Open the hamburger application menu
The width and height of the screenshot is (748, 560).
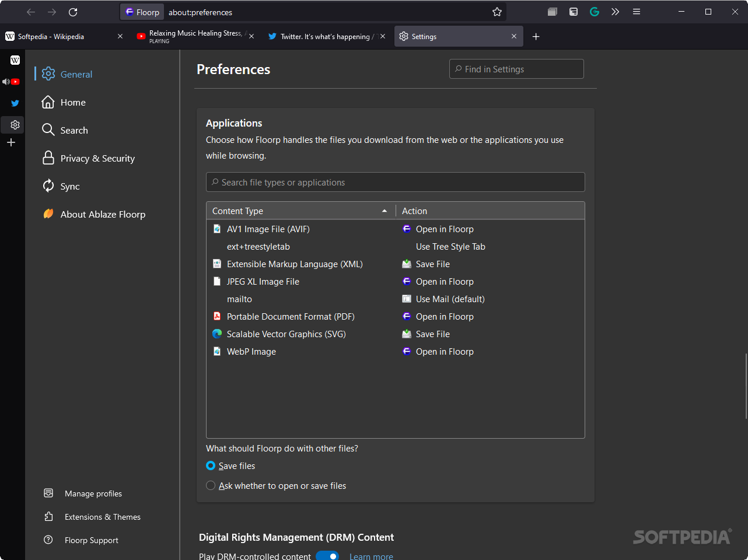pos(637,12)
